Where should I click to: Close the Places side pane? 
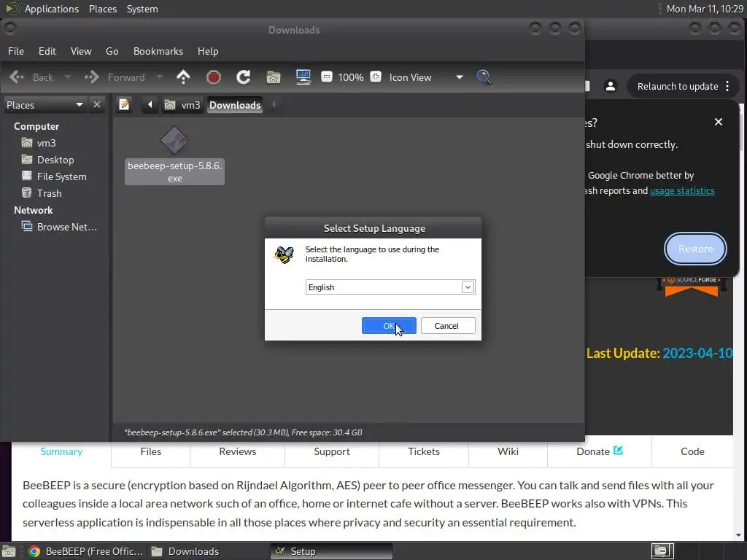[97, 105]
